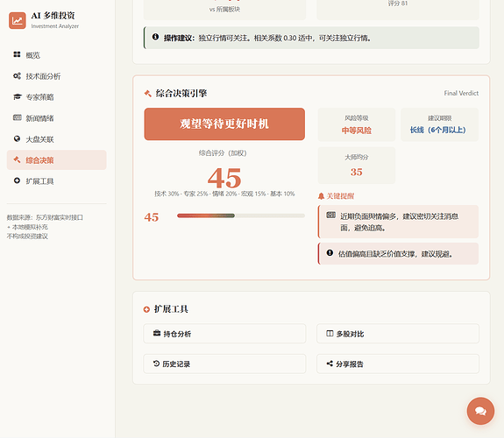Click the AI 多维投资 chart logo icon

18,20
